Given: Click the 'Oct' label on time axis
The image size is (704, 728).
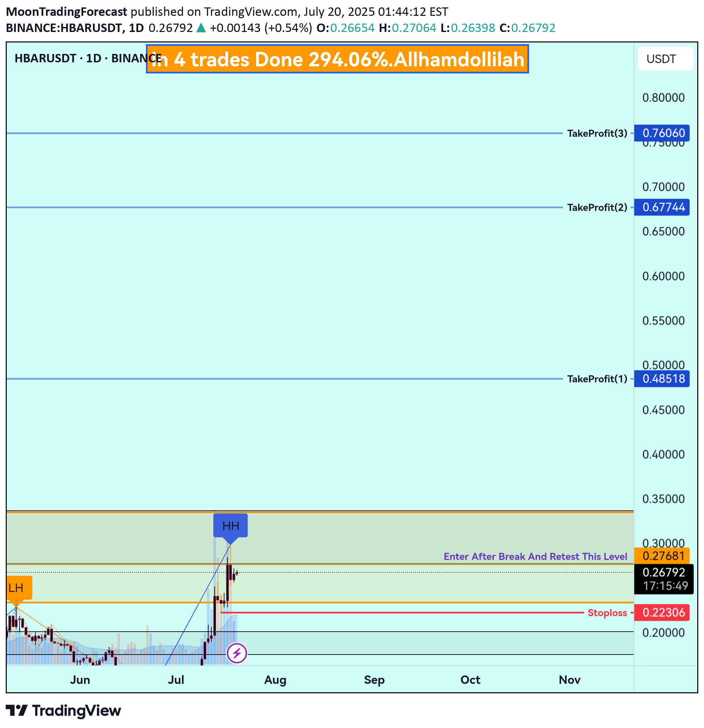Looking at the screenshot, I should [470, 680].
